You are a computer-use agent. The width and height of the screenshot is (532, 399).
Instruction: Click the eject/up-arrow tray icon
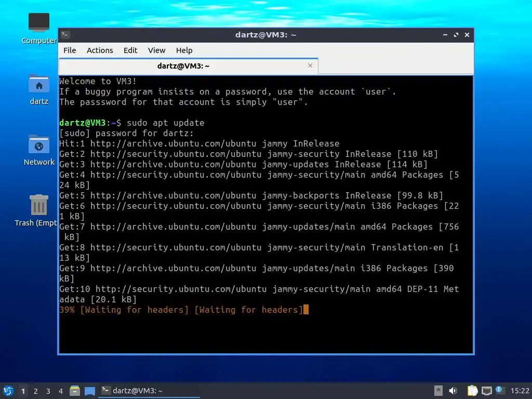438,391
